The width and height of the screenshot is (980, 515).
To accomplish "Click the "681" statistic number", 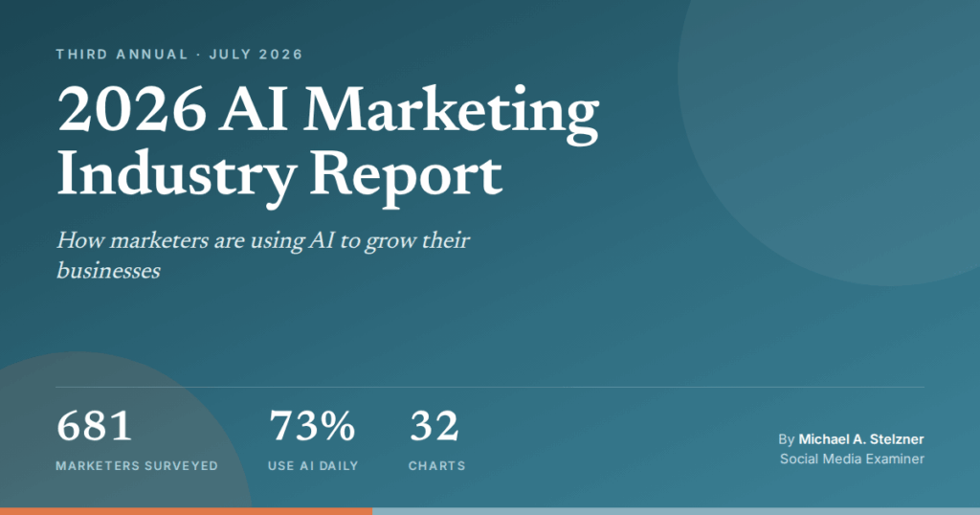I will (x=95, y=426).
